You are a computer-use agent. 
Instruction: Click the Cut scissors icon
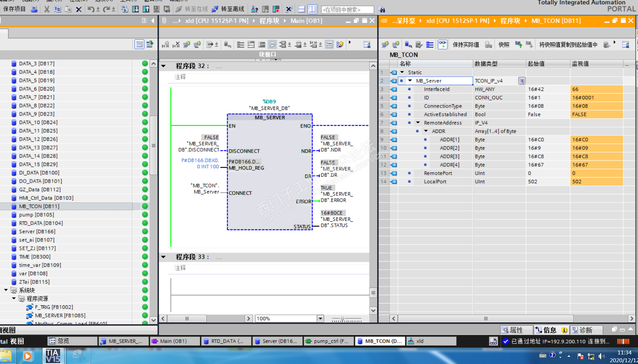47,9
